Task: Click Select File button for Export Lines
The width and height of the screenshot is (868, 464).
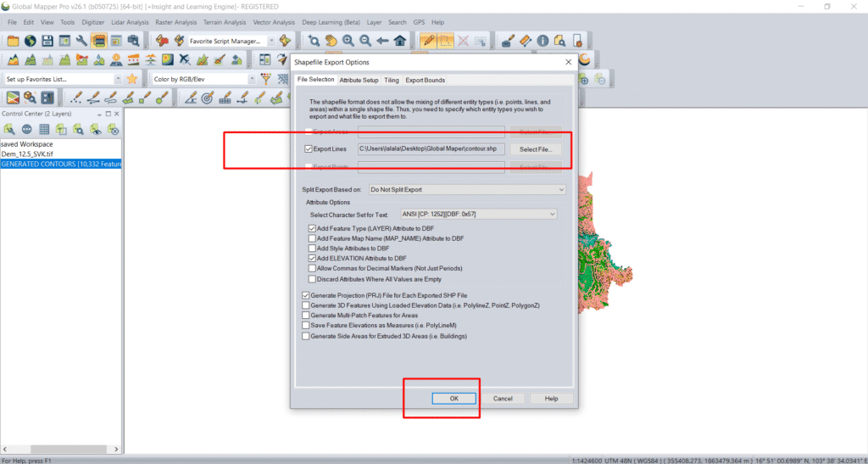Action: [536, 149]
